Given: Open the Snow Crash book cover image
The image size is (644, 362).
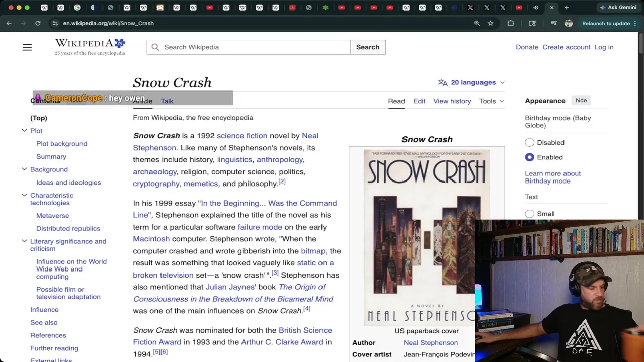Looking at the screenshot, I should pyautogui.click(x=427, y=237).
